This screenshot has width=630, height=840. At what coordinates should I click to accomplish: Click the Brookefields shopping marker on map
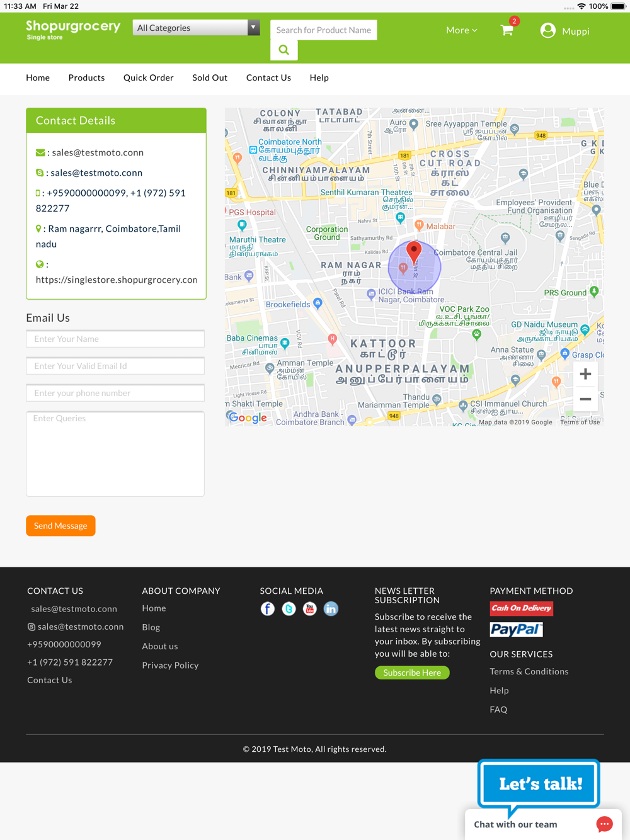[x=318, y=304]
